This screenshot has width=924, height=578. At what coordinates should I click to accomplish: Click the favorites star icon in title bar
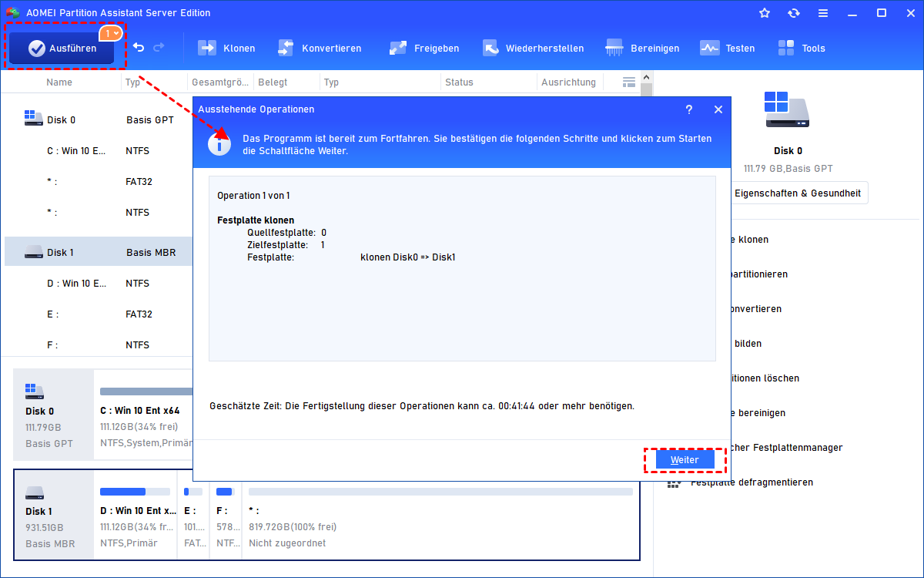tap(765, 13)
